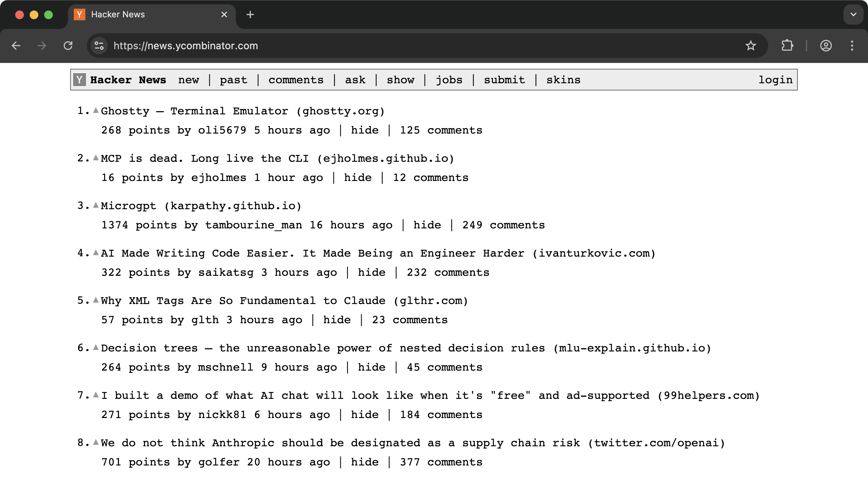Open user profile saikatsg
Image resolution: width=868 pixels, height=485 pixels.
click(226, 273)
